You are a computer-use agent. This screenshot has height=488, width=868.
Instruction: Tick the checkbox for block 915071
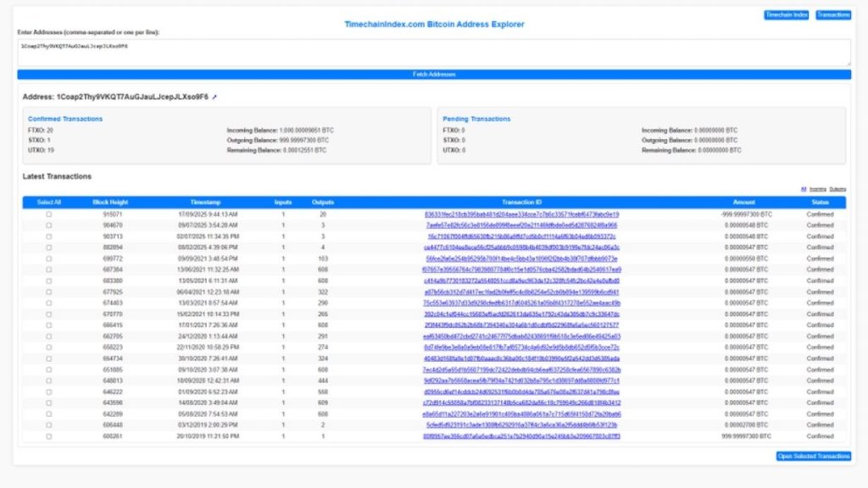(48, 214)
